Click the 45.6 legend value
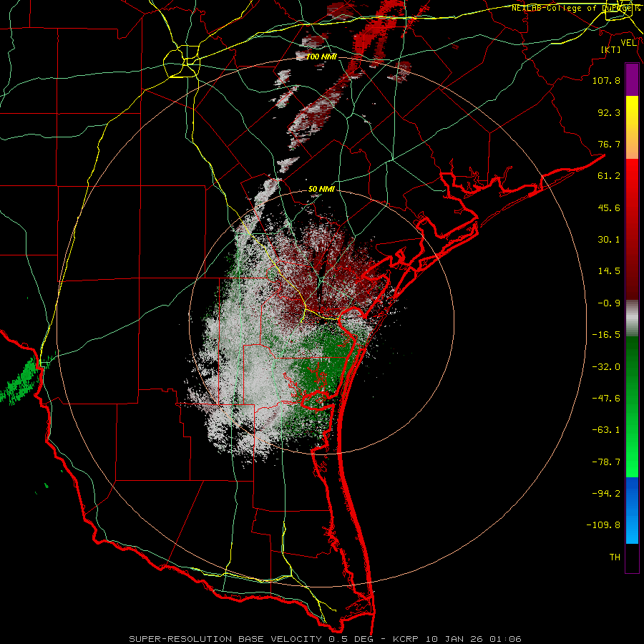Image resolution: width=644 pixels, height=644 pixels. click(x=609, y=208)
